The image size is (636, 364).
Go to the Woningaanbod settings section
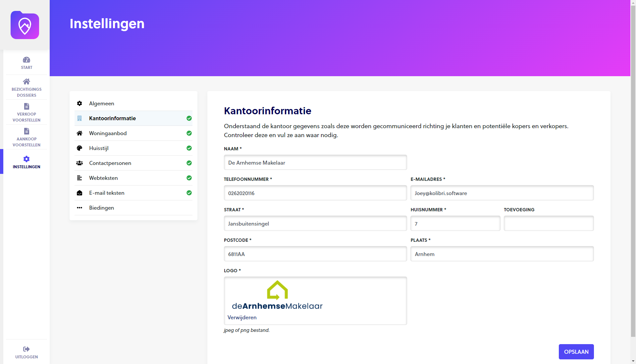pyautogui.click(x=133, y=133)
